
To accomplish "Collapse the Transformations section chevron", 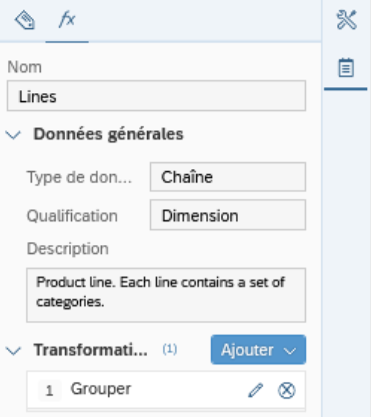I will 14,350.
